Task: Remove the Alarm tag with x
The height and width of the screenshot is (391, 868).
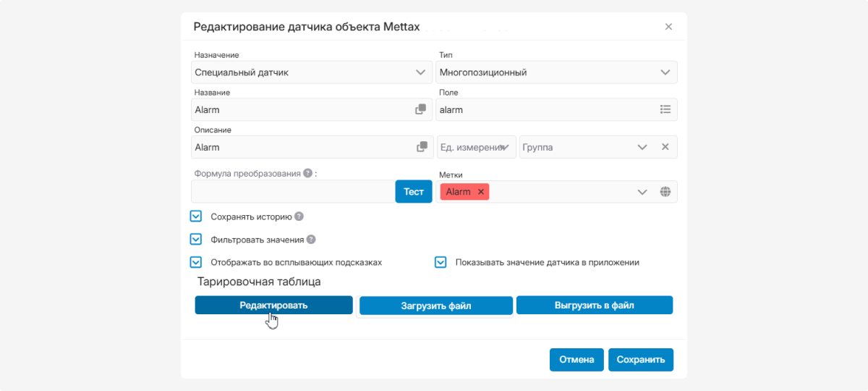Action: (x=481, y=192)
